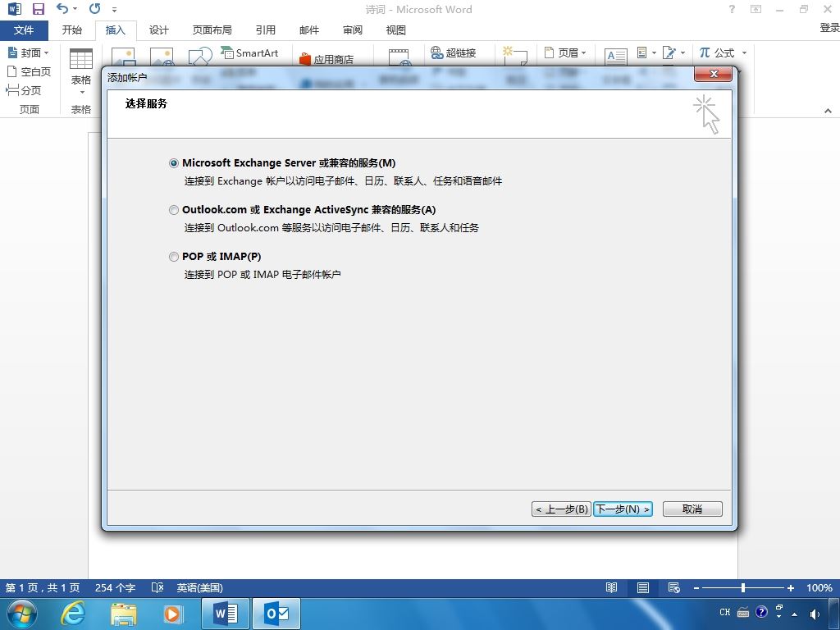Click the 100% zoom level
Viewport: 840px width, 630px height.
tap(819, 587)
